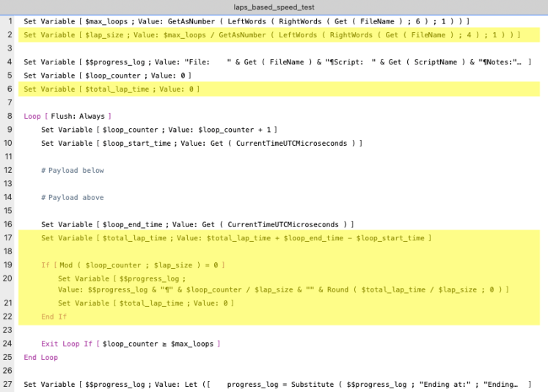Select the '# Payload above' comment
This screenshot has height=392, width=548.
pos(73,197)
